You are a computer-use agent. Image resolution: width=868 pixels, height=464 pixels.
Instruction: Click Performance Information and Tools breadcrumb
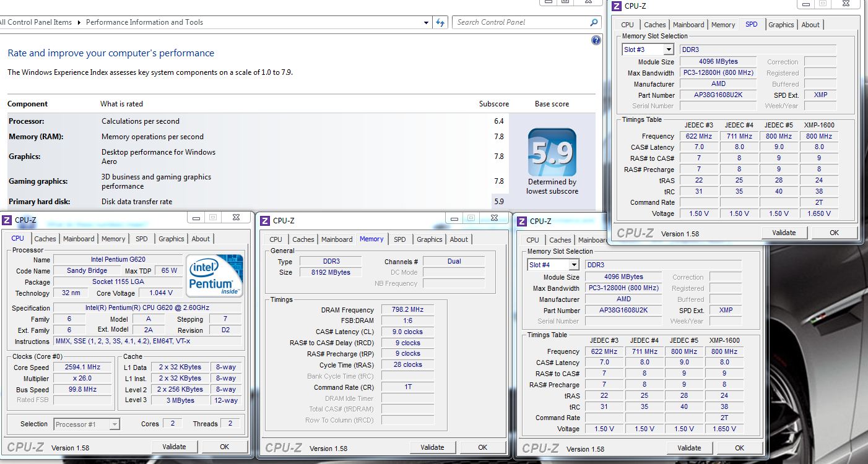[144, 22]
